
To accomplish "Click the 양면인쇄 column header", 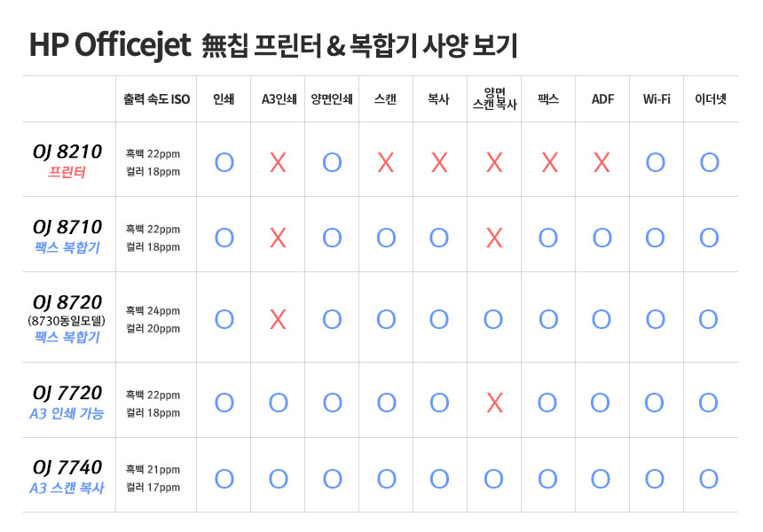I will 332,99.
